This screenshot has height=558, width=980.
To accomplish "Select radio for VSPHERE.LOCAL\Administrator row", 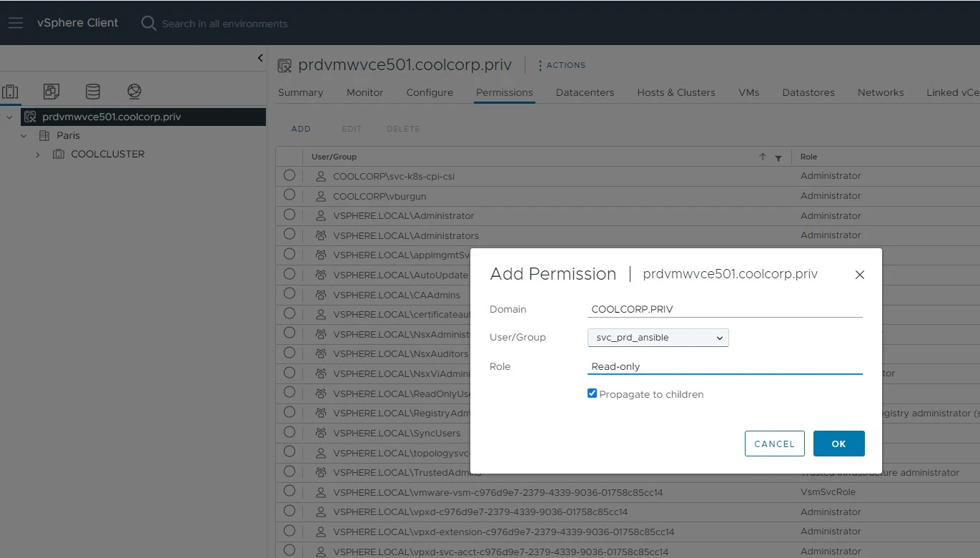I will 289,215.
